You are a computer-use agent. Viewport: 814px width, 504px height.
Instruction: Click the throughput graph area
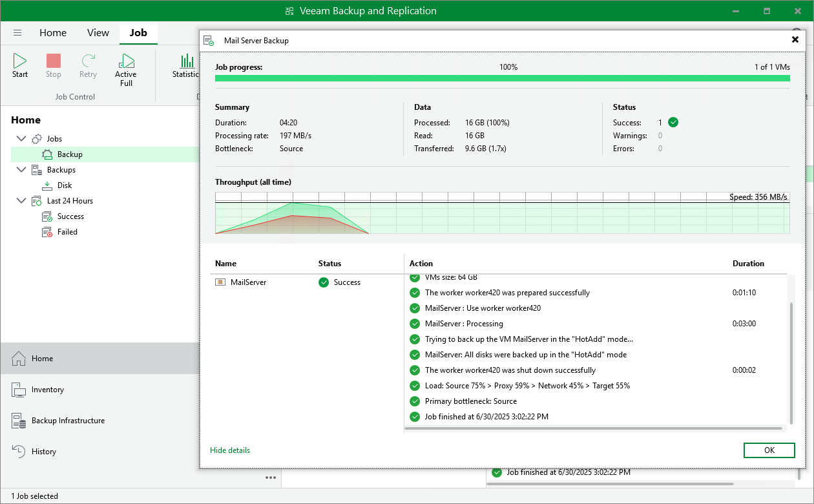[x=502, y=213]
